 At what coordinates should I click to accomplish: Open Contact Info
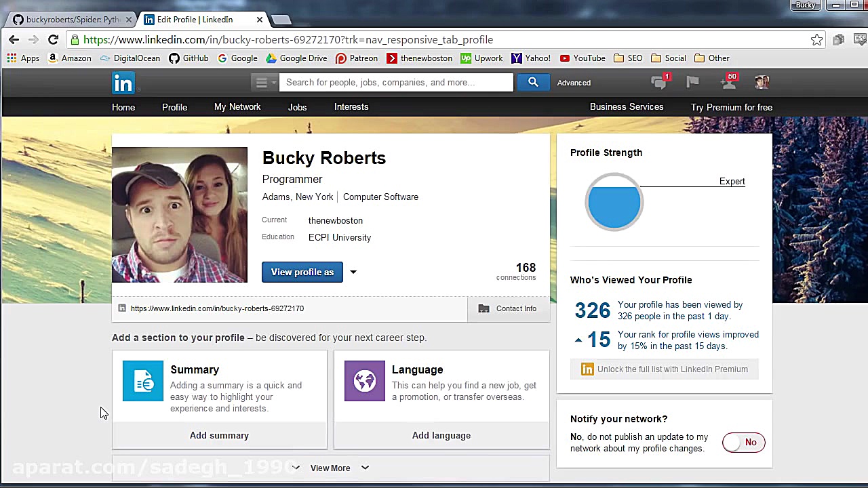[x=508, y=308]
